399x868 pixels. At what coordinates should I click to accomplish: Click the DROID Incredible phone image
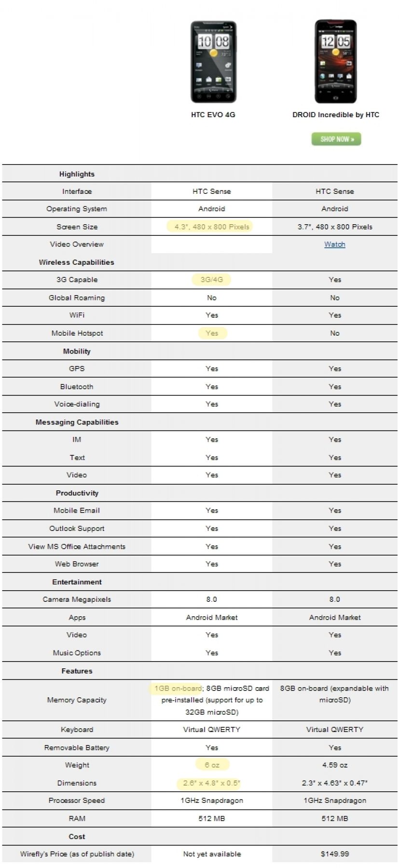click(x=336, y=62)
